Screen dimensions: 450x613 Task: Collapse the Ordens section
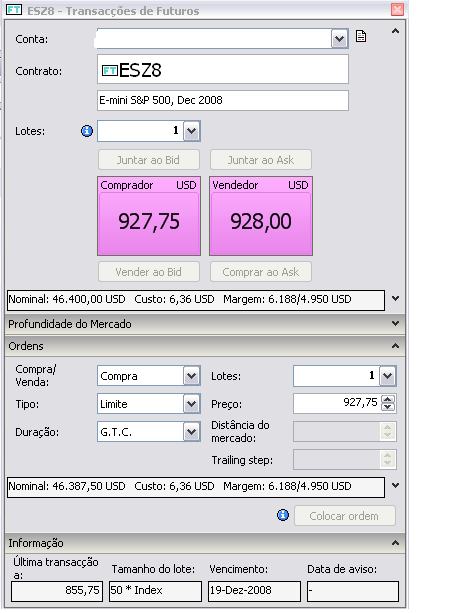[x=395, y=346]
